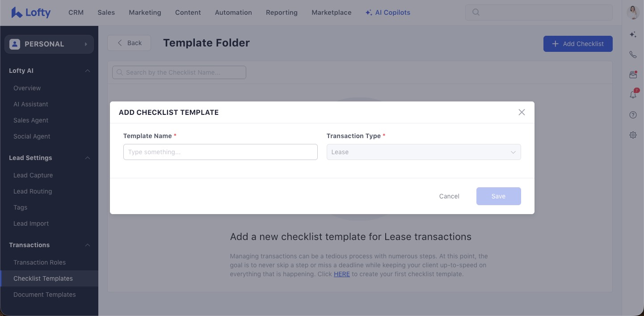This screenshot has height=316, width=644.
Task: Collapse the Lofty AI sidebar section
Action: pyautogui.click(x=88, y=71)
